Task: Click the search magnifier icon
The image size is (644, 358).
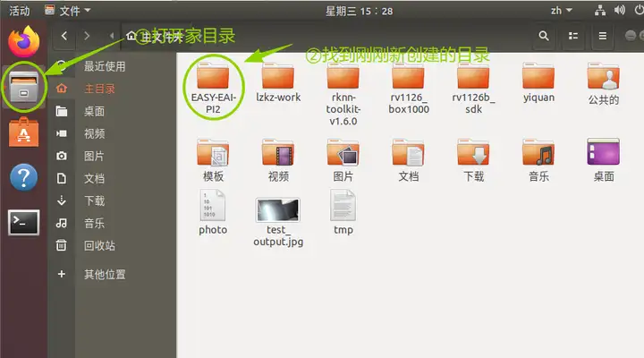Action: (544, 36)
